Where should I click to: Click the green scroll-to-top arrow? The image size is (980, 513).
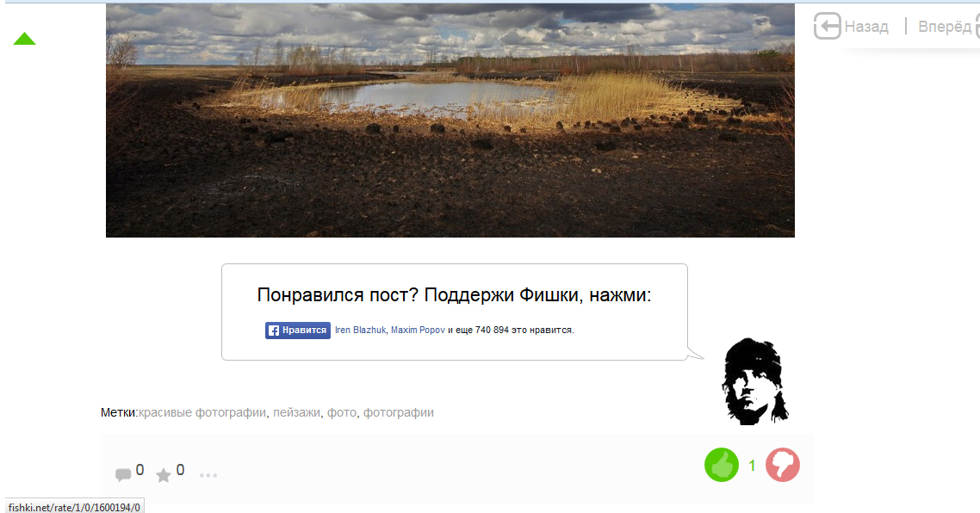[24, 39]
